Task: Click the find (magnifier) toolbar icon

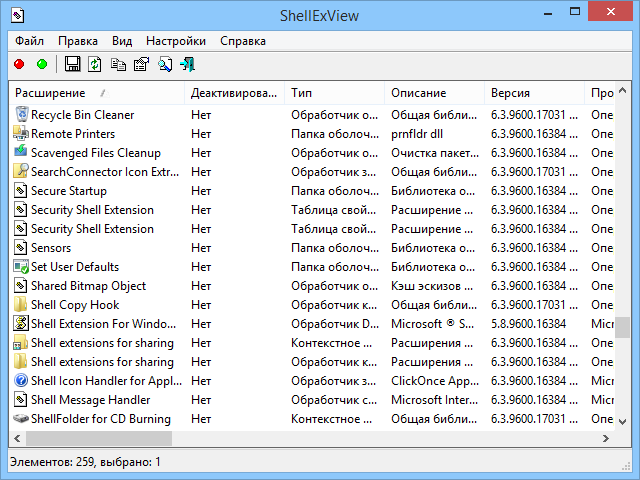Action: pos(165,64)
